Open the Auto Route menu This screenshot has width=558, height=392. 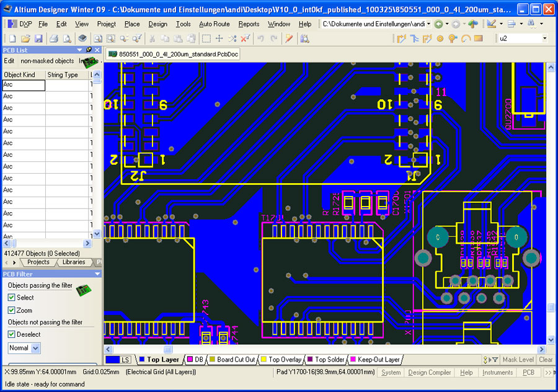point(214,24)
